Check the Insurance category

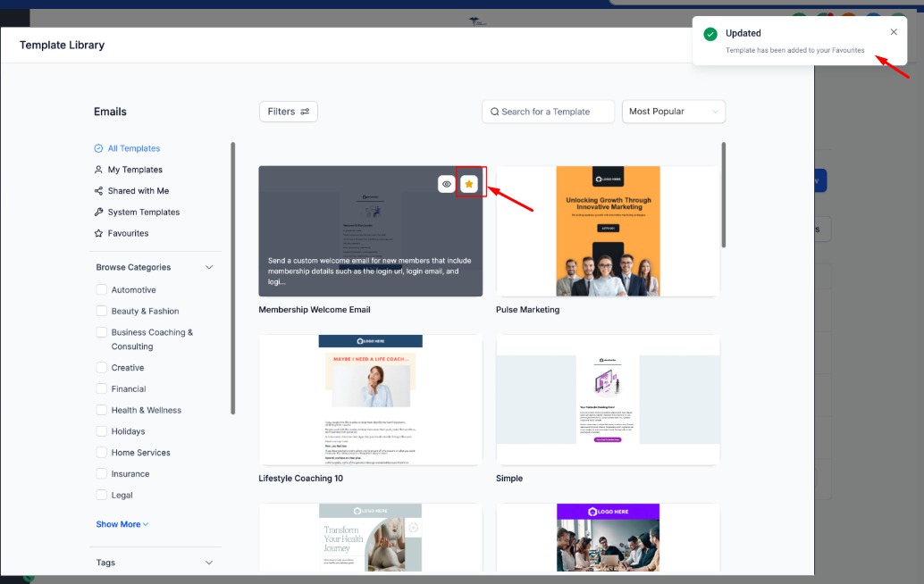[101, 473]
